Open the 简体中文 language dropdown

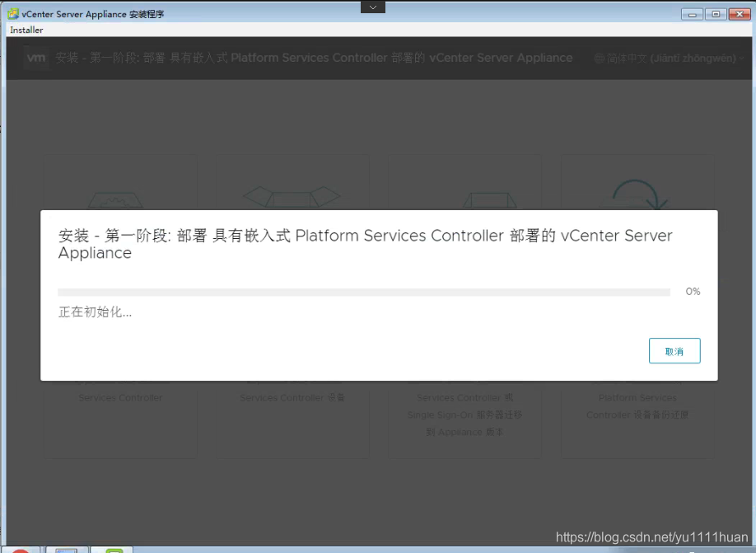(670, 59)
